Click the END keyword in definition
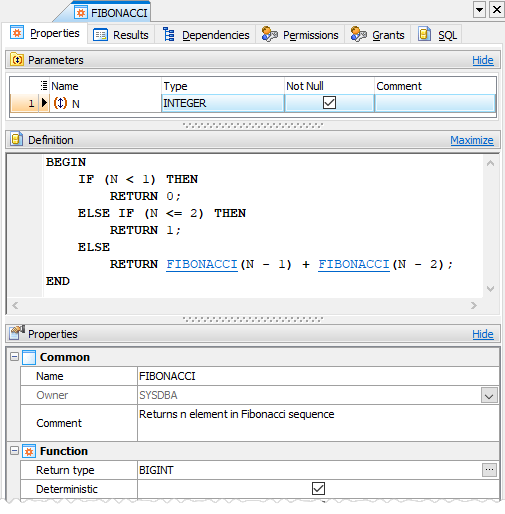 pos(58,281)
